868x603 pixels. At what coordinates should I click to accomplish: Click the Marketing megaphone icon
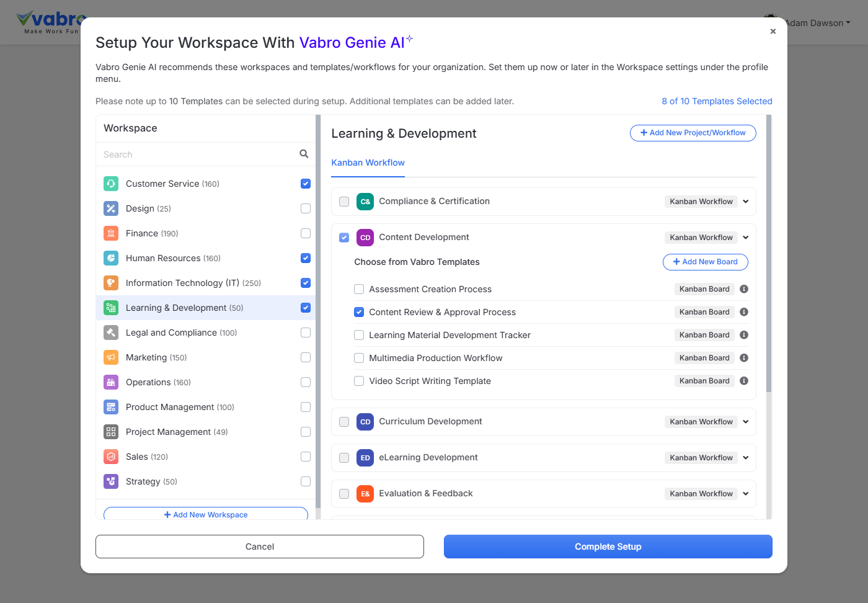(x=111, y=357)
